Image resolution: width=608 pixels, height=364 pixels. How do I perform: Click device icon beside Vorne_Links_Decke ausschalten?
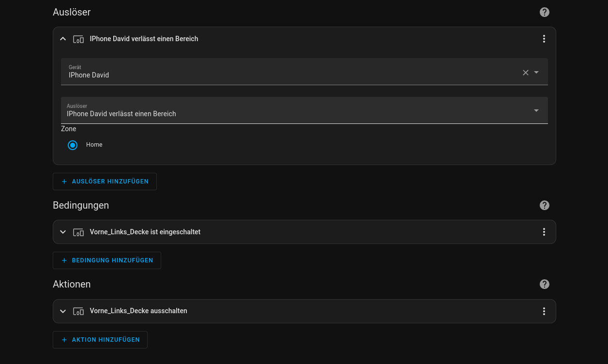tap(78, 311)
